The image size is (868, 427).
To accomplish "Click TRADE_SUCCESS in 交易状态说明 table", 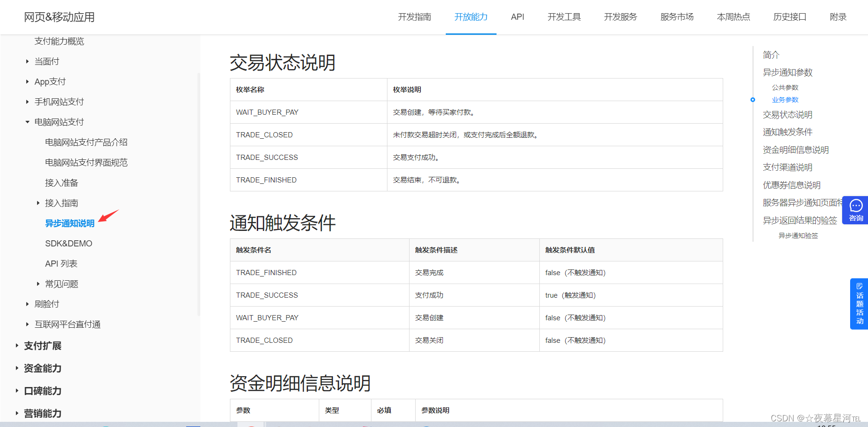I will (x=267, y=158).
